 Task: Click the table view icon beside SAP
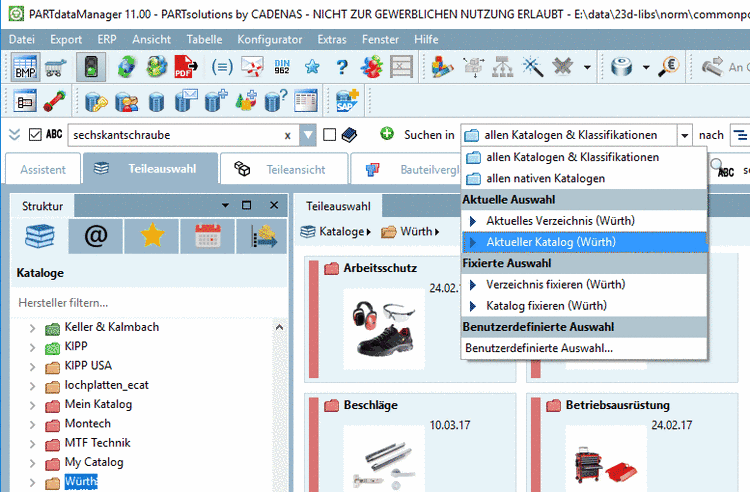[306, 100]
